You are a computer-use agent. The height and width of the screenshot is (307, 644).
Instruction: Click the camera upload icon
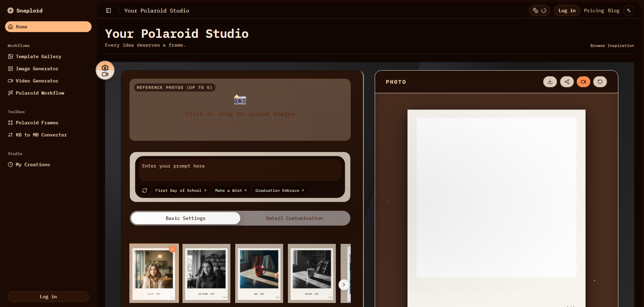[240, 99]
